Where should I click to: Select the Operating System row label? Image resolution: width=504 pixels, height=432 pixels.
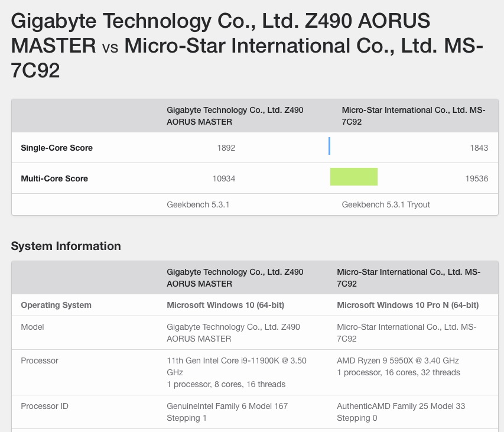(x=56, y=305)
